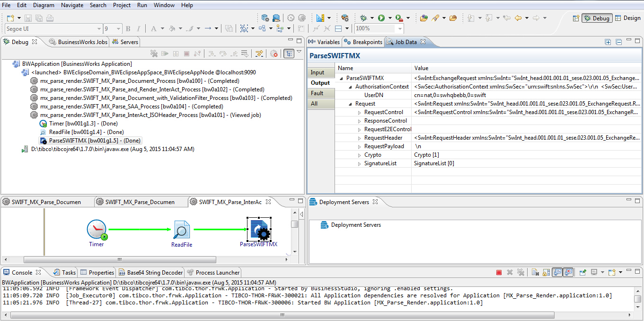Click the Pin Console icon
This screenshot has width=644, height=321.
[x=583, y=272]
